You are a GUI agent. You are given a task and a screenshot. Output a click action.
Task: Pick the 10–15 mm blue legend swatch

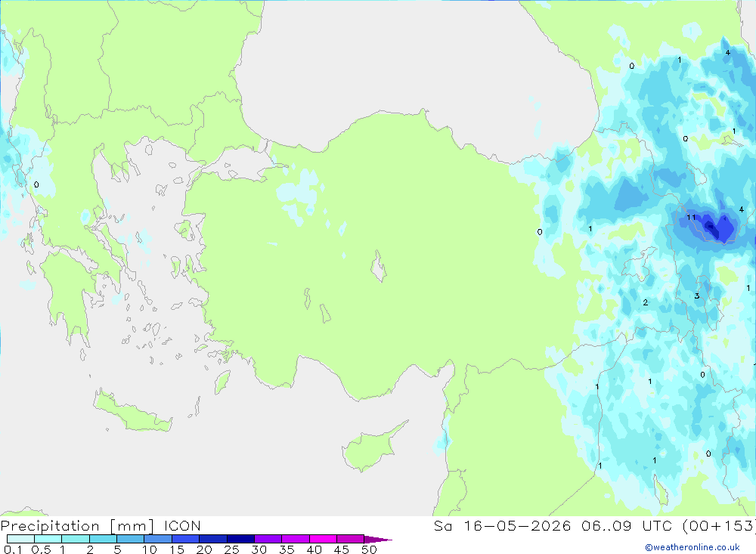158,539
